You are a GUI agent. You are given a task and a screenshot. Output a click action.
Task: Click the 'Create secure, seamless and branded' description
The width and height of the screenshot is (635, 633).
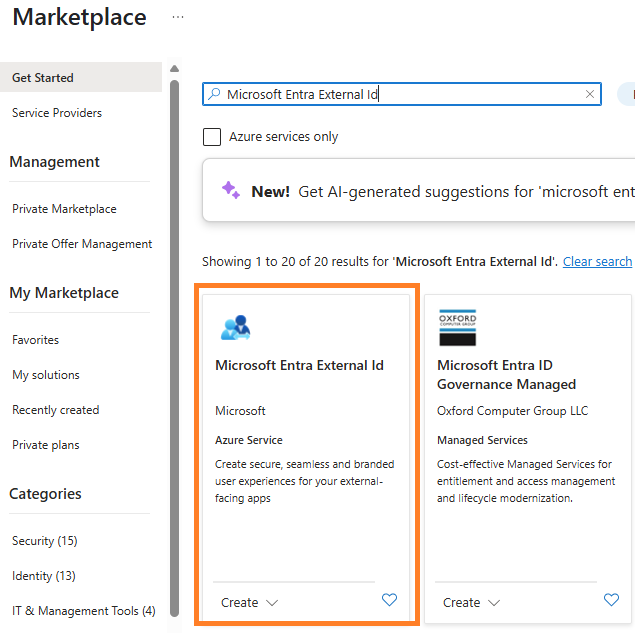(x=305, y=481)
